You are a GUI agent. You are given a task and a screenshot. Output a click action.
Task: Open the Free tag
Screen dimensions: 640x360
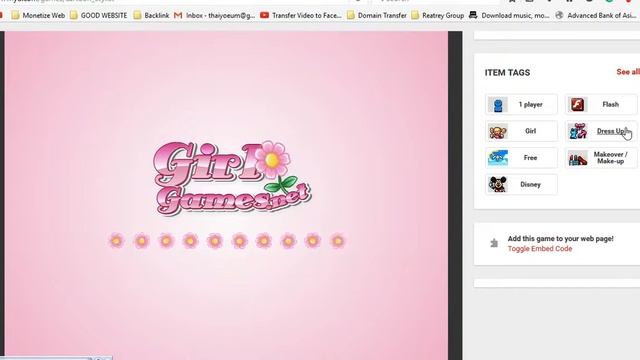point(521,158)
